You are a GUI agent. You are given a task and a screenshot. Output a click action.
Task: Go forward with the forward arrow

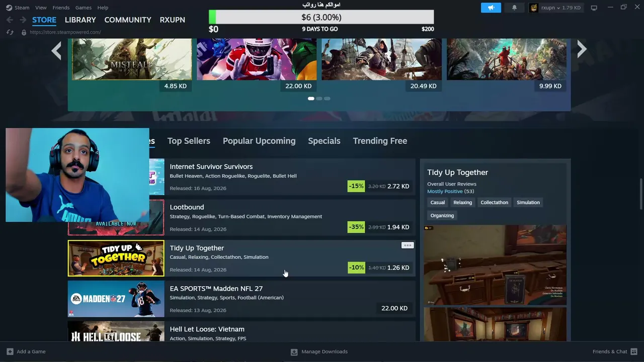[x=23, y=20]
